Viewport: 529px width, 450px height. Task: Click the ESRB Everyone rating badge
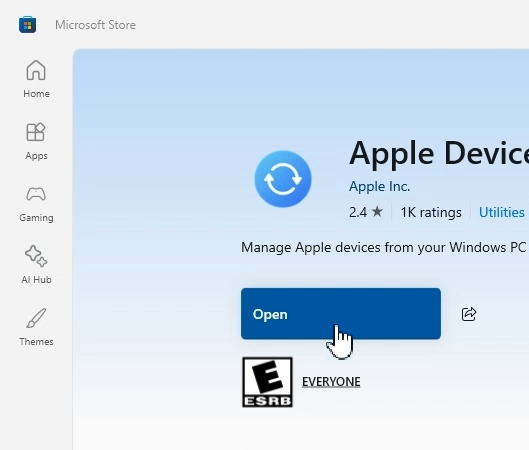pos(267,382)
